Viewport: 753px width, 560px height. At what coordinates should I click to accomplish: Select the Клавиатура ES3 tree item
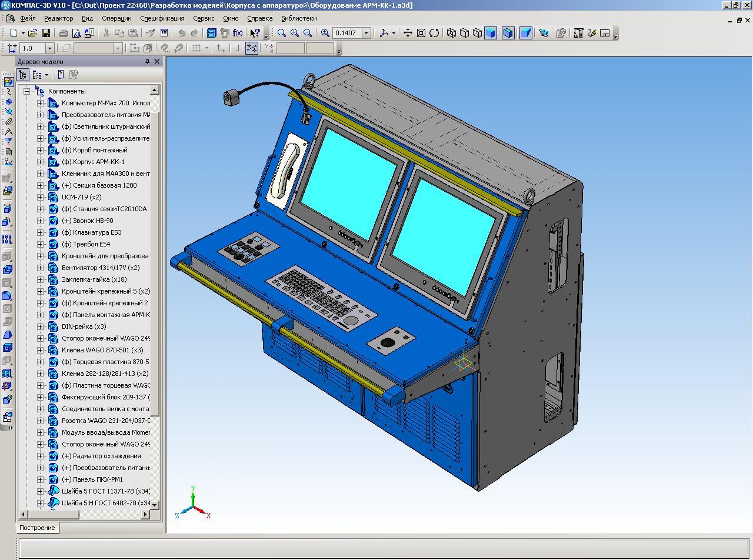tap(91, 232)
